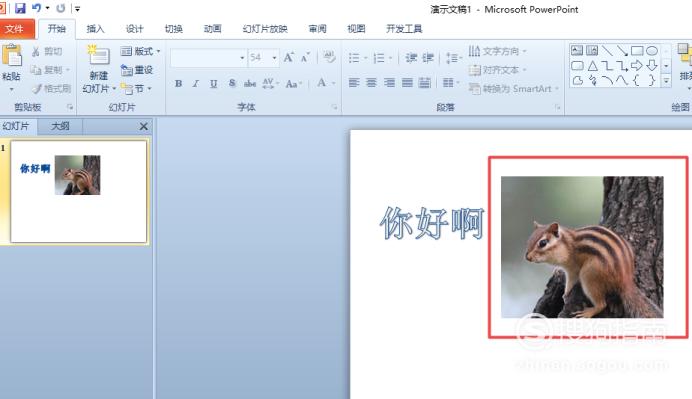This screenshot has height=399, width=692.
Task: Switch to the 动画 ribbon tab
Action: [212, 29]
